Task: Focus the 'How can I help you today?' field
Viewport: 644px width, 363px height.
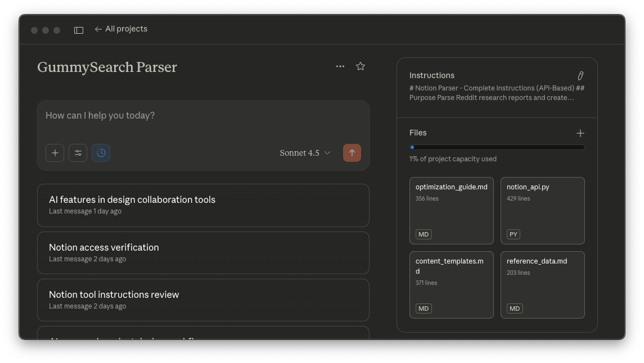Action: [203, 116]
